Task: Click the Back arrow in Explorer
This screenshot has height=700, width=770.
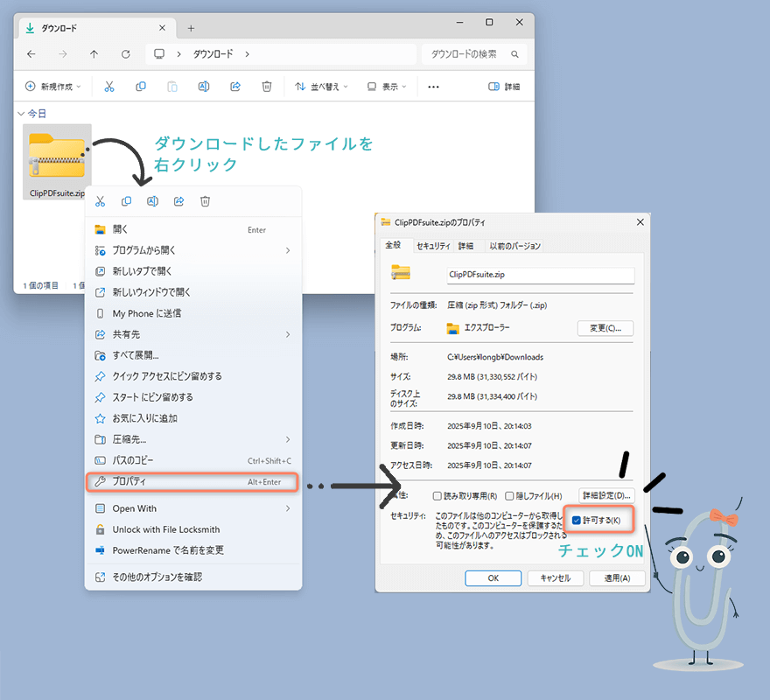Action: pos(31,54)
